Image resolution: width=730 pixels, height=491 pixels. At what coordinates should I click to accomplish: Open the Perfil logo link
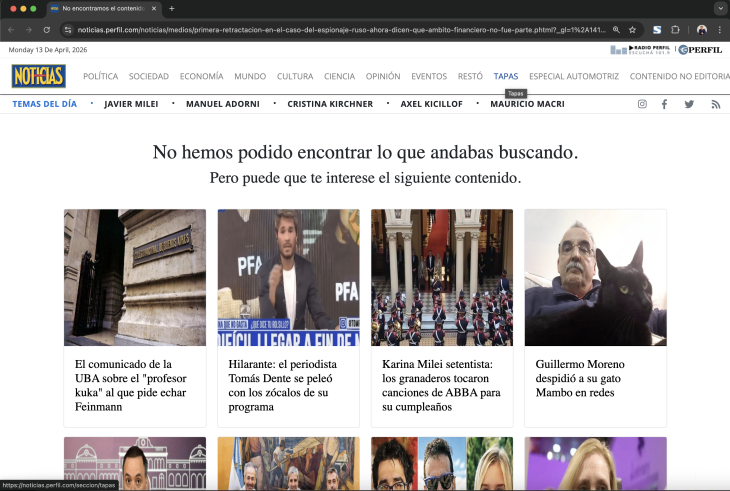point(700,50)
